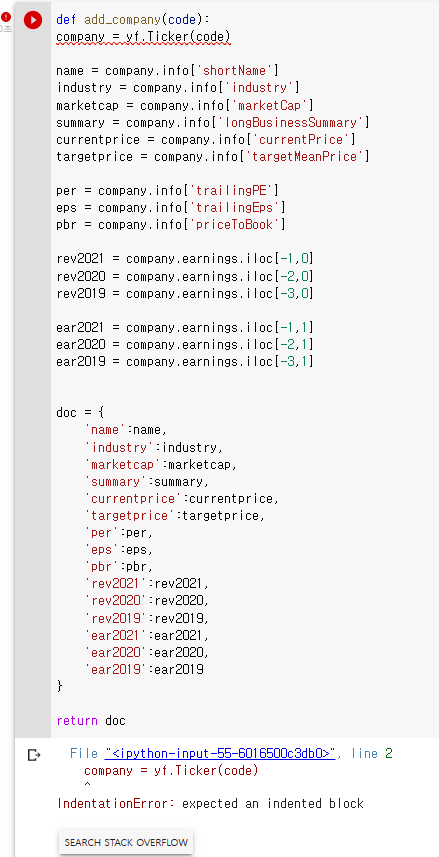Click the red error indicator icon

pyautogui.click(x=6, y=17)
